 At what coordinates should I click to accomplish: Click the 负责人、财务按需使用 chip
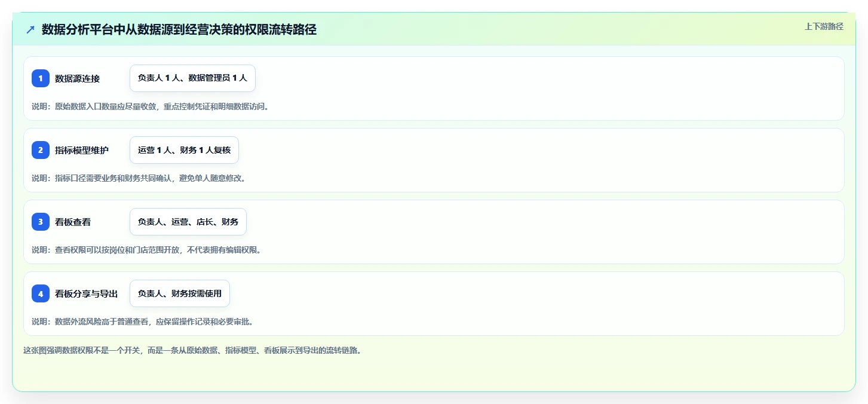coord(180,293)
